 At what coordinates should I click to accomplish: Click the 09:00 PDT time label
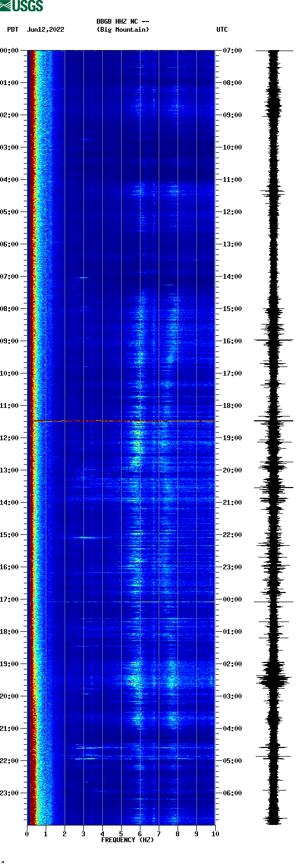pyautogui.click(x=10, y=341)
